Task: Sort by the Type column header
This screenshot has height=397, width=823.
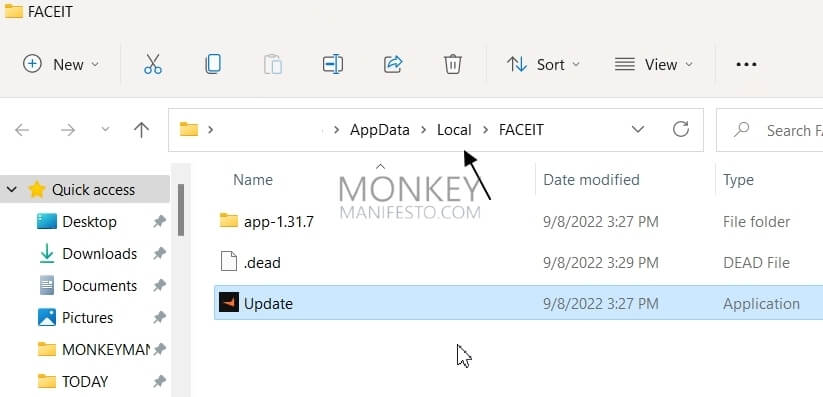Action: (738, 180)
